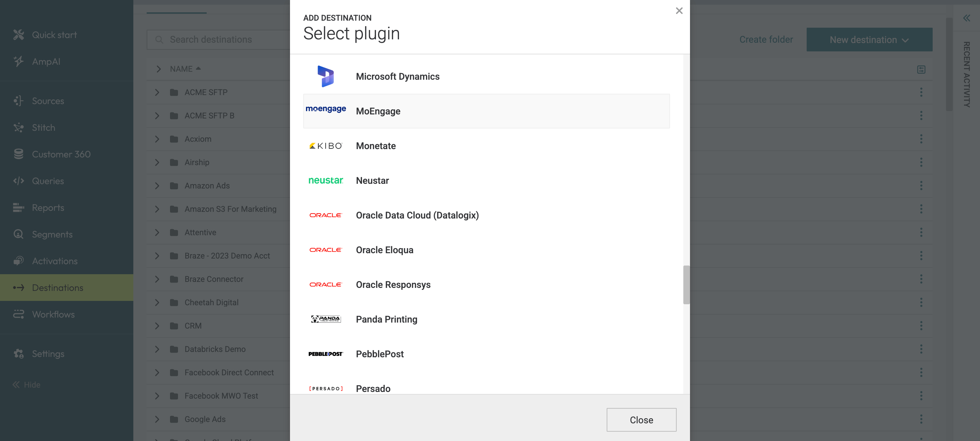Expand the Amazon Ads folder

[x=157, y=186]
